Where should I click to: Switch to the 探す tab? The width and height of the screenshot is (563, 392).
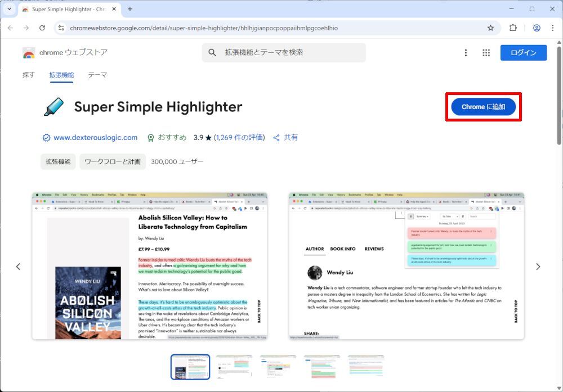pyautogui.click(x=28, y=75)
